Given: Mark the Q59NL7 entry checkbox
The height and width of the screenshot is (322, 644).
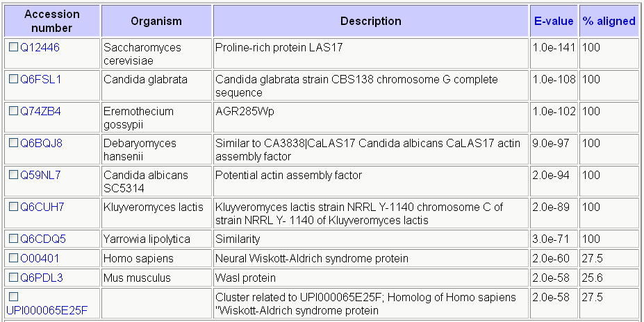Looking at the screenshot, I should pos(14,176).
